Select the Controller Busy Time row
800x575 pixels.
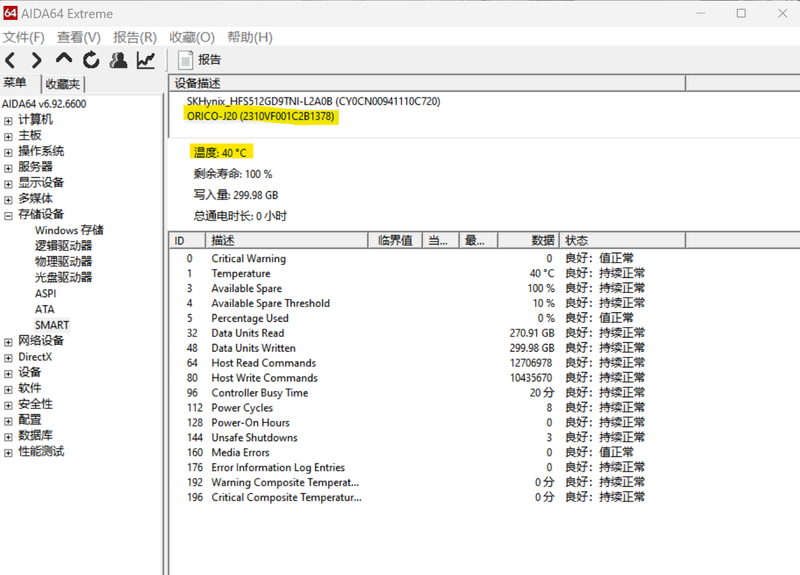click(427, 393)
